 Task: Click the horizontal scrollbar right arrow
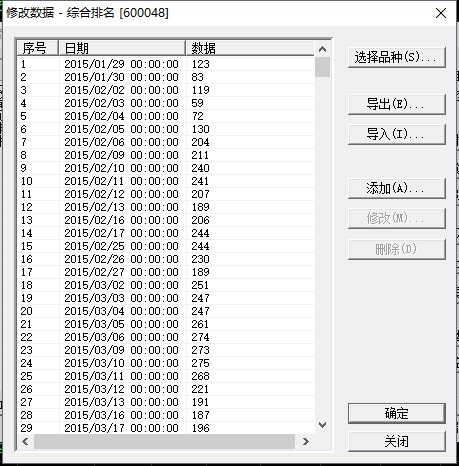click(x=305, y=442)
